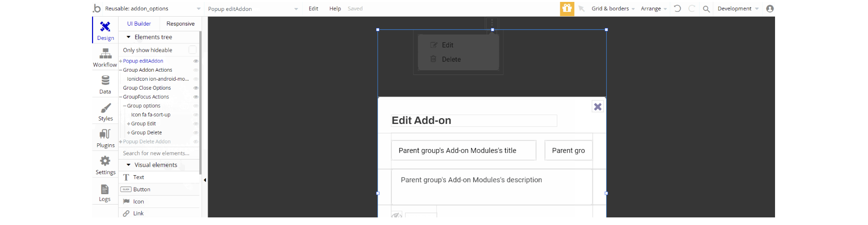The height and width of the screenshot is (225, 868).
Task: Open the Logs section
Action: (105, 192)
